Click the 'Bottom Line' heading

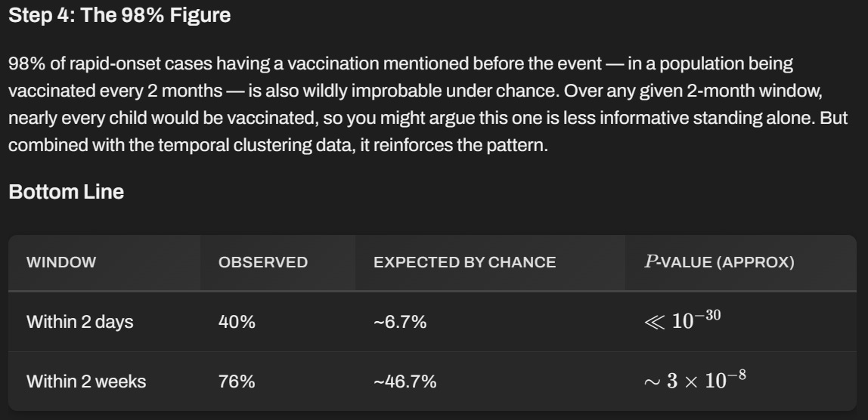coord(67,192)
